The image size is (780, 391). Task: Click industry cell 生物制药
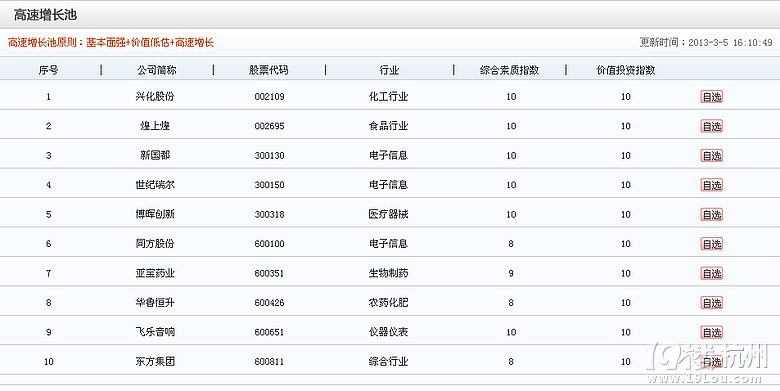point(389,273)
